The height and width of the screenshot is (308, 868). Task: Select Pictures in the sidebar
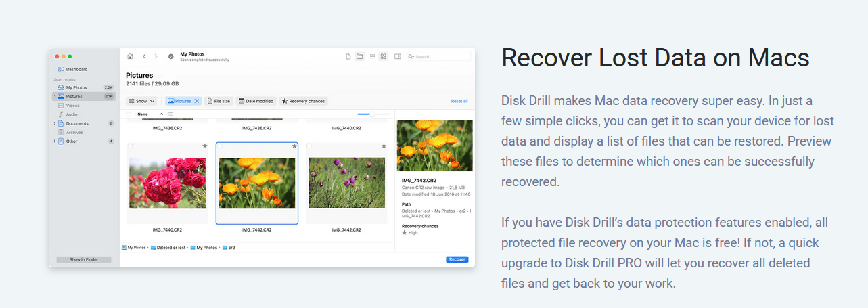pos(84,97)
